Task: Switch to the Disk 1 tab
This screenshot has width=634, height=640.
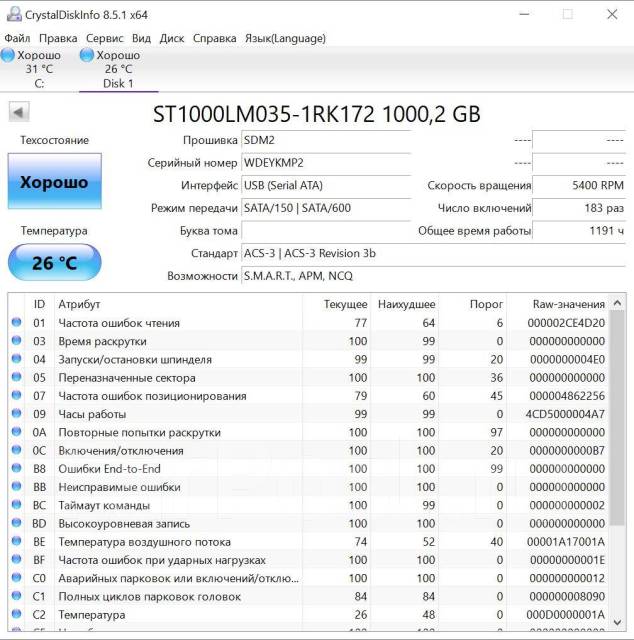Action: [118, 70]
